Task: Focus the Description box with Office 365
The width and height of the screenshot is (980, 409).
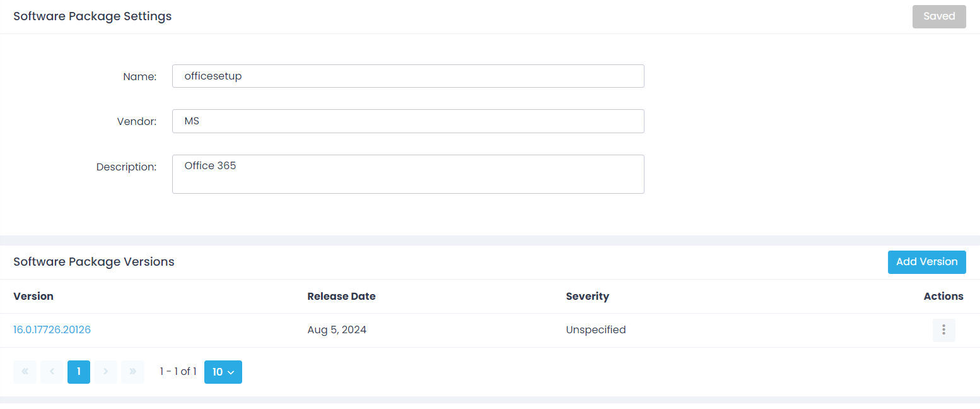Action: pyautogui.click(x=407, y=174)
